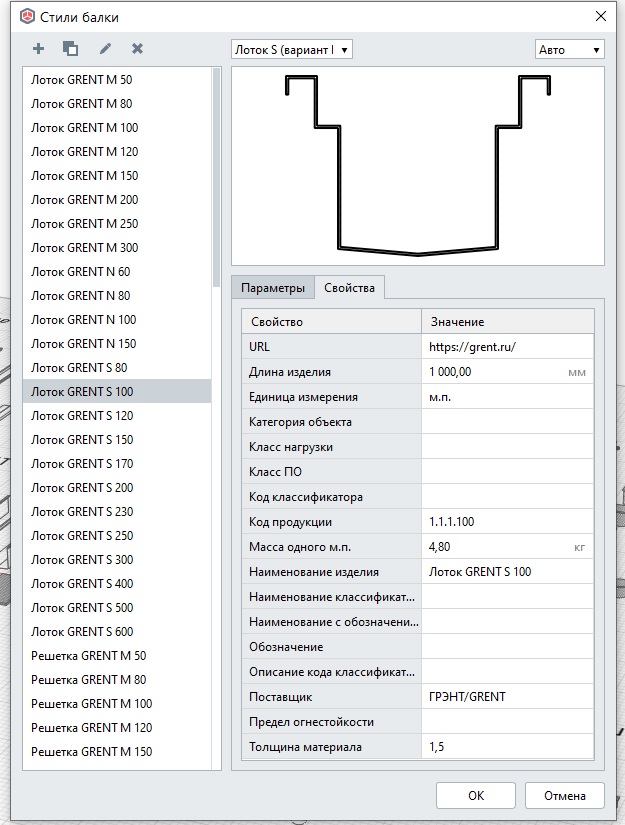Pick Лоток GRENT N 100 style
625x825 pixels.
tap(117, 320)
